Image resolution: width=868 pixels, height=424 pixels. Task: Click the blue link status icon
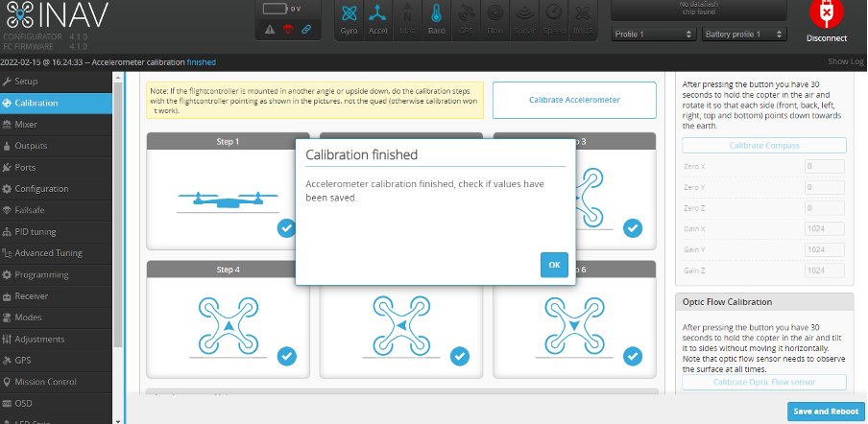click(306, 31)
